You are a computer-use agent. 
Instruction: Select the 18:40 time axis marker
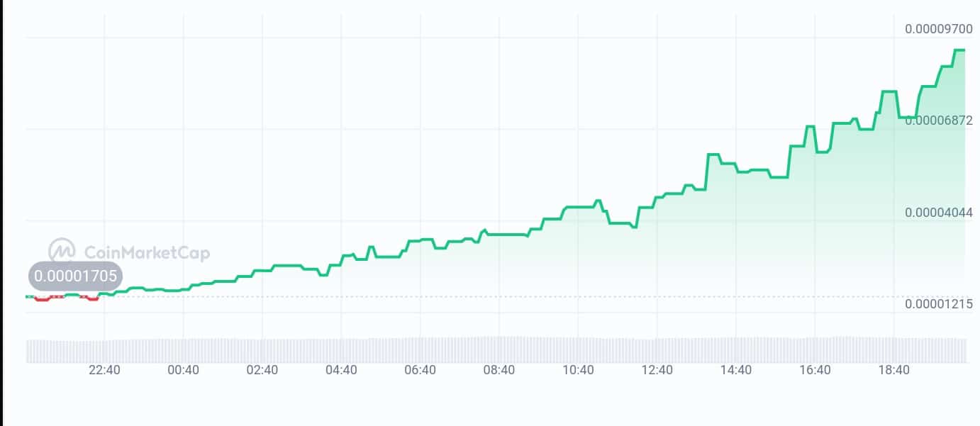(893, 370)
